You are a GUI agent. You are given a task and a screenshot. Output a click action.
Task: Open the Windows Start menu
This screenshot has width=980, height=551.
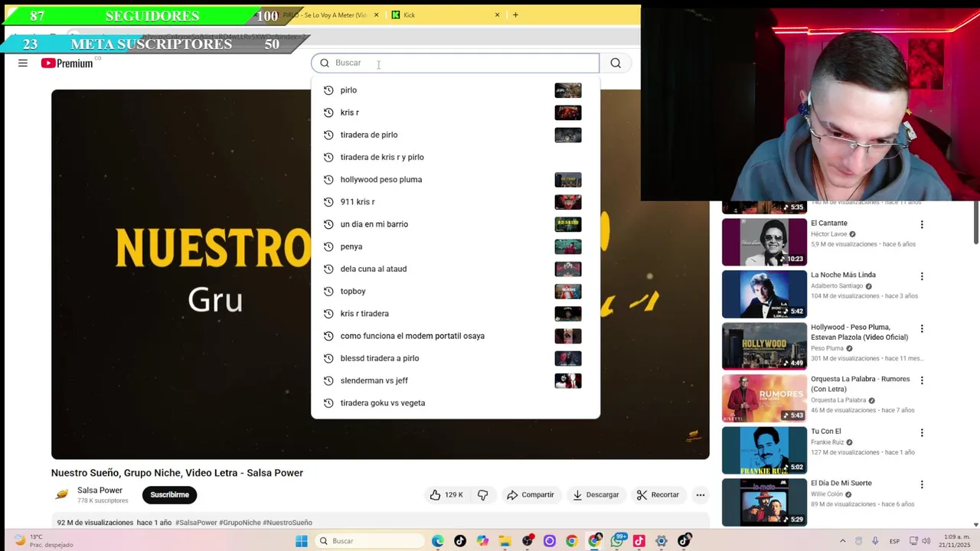pyautogui.click(x=302, y=541)
